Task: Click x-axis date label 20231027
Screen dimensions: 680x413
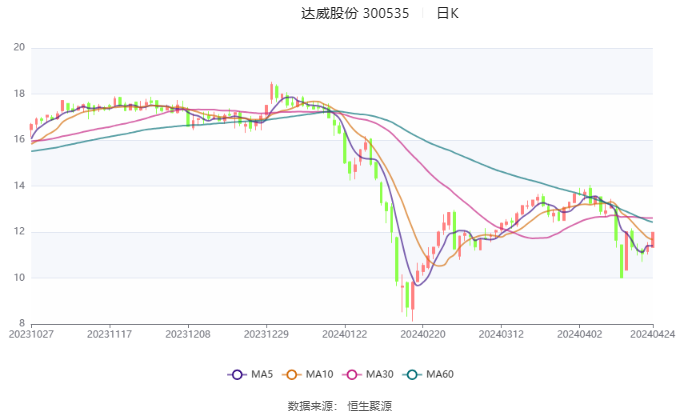Action: (31, 334)
